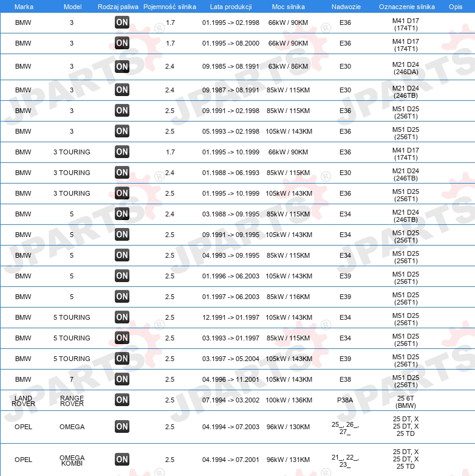Click the Rodzaj paliwa column header
Screen dimensions: 475x476
(x=118, y=7)
